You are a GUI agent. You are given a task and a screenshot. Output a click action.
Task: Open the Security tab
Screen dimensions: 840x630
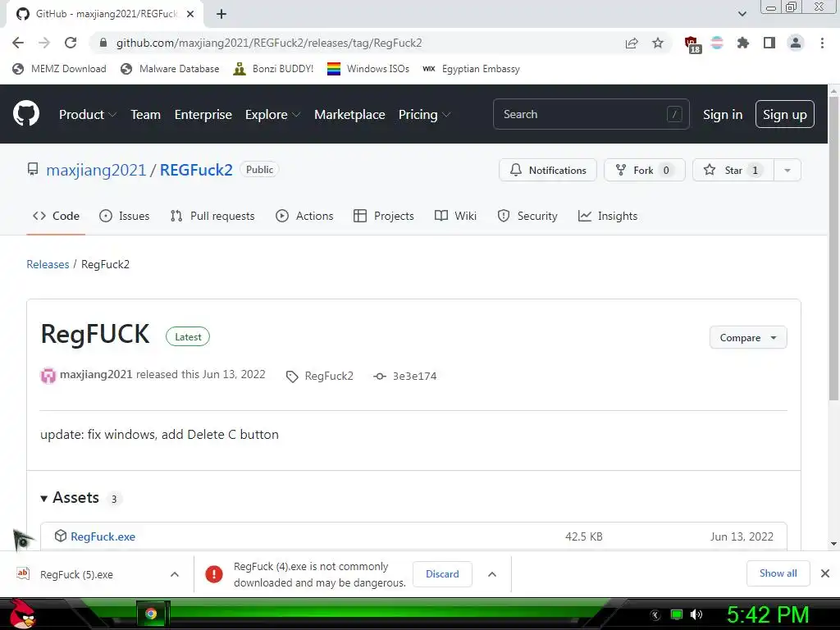click(x=527, y=216)
